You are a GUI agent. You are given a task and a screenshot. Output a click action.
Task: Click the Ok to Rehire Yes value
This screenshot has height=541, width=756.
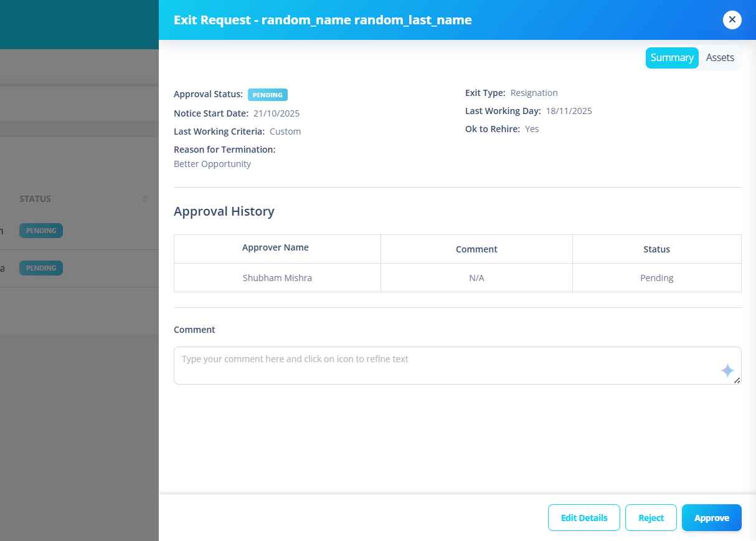coord(532,129)
